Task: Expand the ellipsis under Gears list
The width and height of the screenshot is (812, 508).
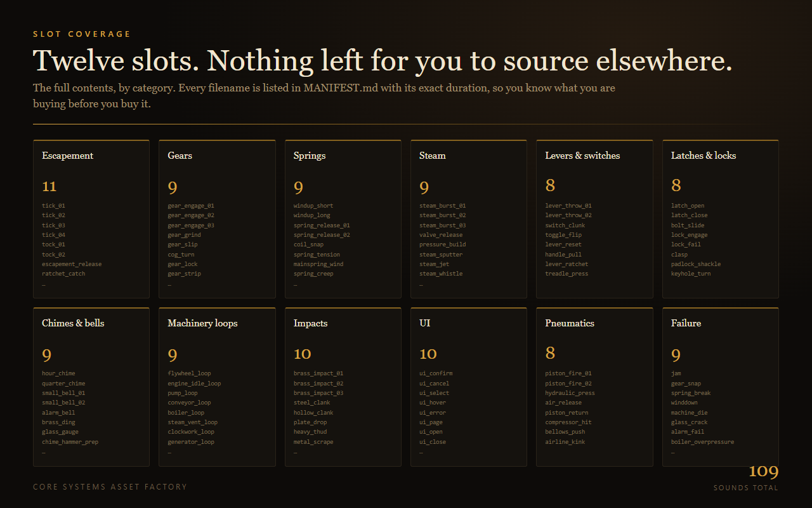Action: click(x=169, y=285)
